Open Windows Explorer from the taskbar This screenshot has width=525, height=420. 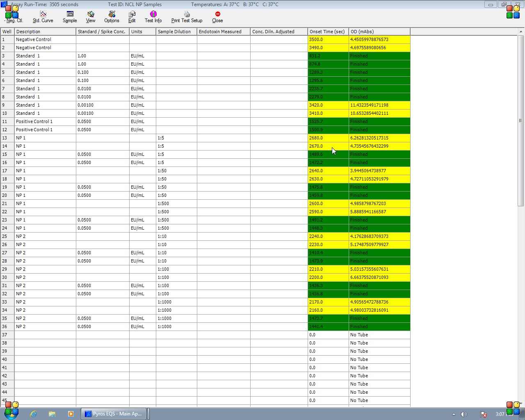(52, 414)
